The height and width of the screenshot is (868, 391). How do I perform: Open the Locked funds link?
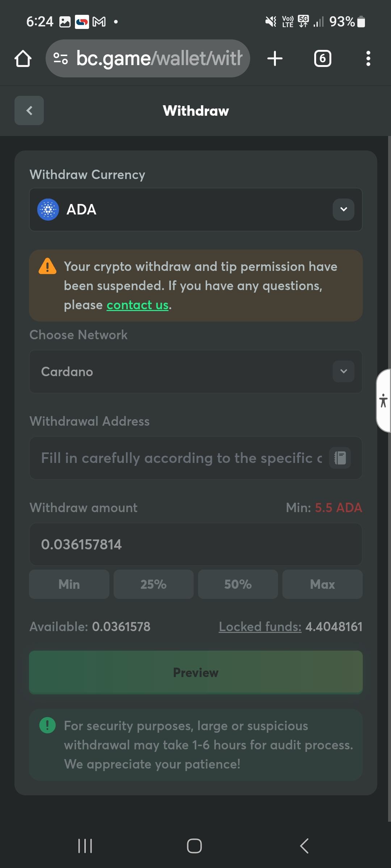(x=260, y=627)
